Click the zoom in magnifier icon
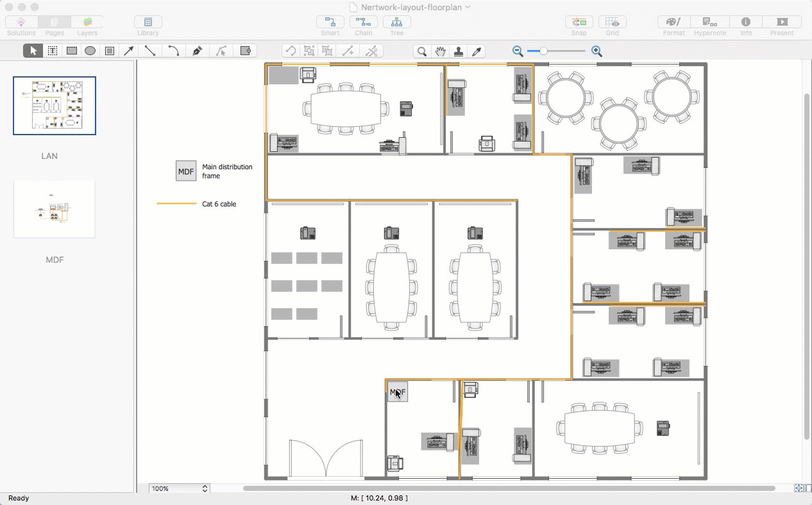Screen dimensions: 812x505 [596, 51]
